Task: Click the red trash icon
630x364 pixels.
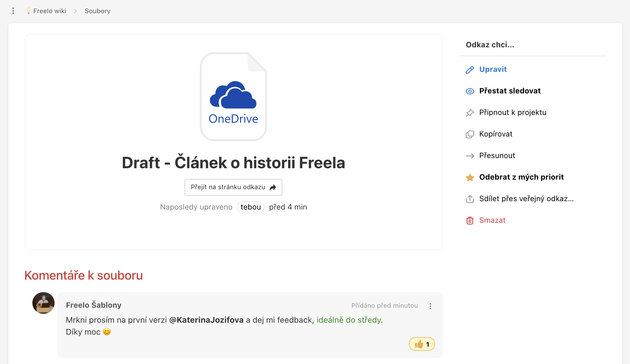Action: (x=470, y=221)
